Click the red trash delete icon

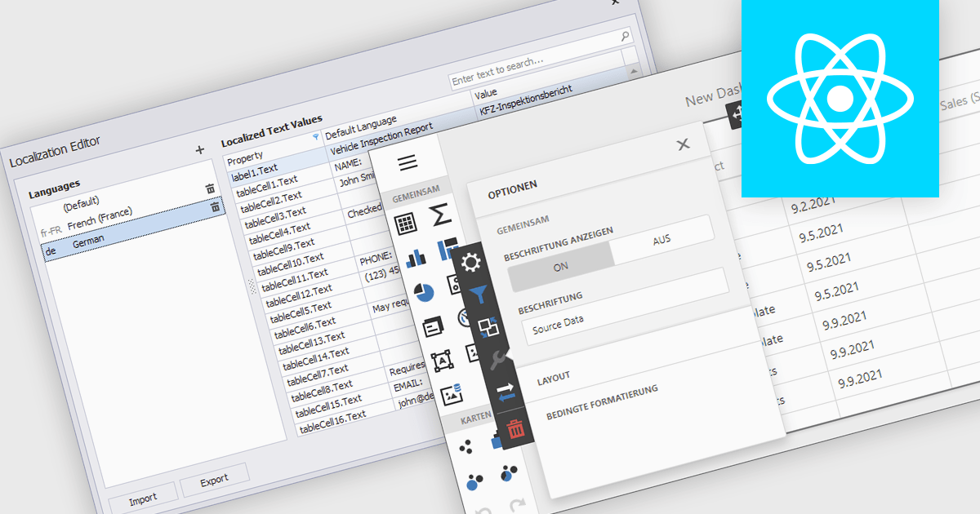tap(515, 428)
